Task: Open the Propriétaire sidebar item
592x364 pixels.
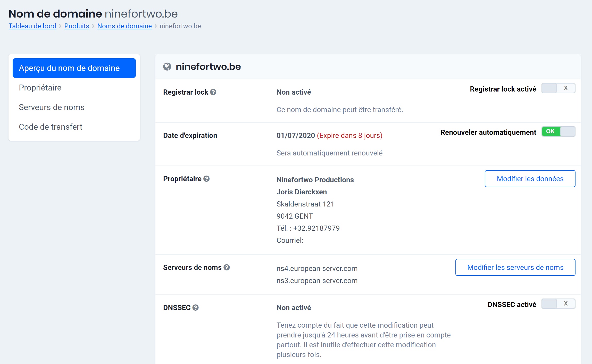Action: click(x=40, y=88)
